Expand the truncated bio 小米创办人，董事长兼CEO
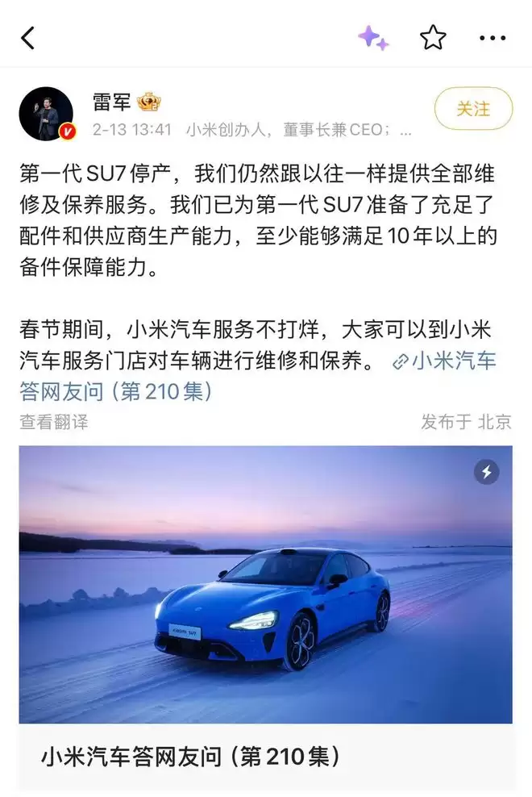This screenshot has width=532, height=797. point(299,130)
